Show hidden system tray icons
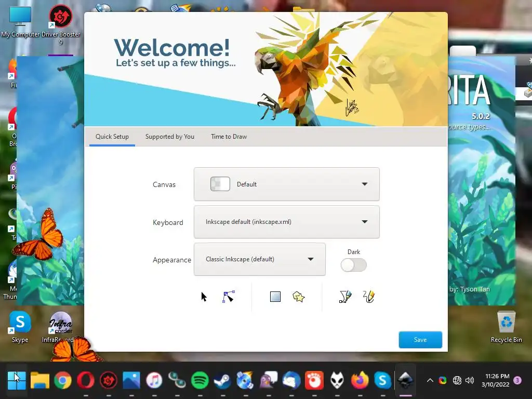The image size is (532, 399). [x=430, y=380]
